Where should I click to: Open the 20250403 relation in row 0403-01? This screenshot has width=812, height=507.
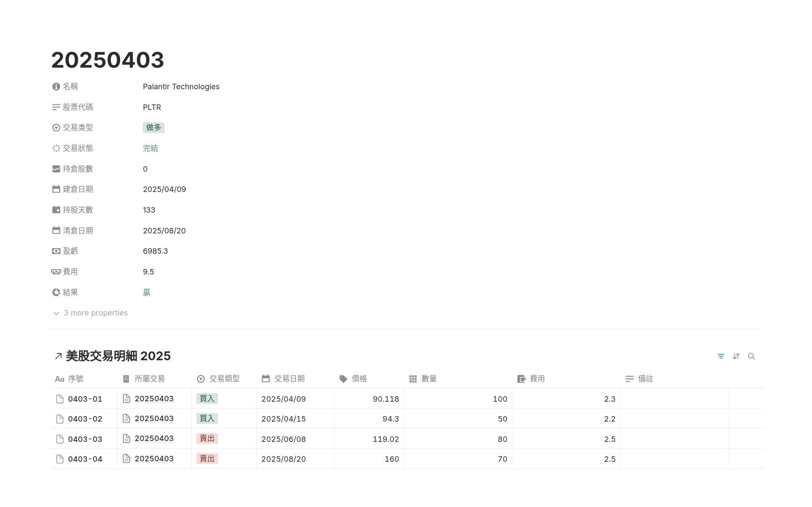(x=154, y=399)
